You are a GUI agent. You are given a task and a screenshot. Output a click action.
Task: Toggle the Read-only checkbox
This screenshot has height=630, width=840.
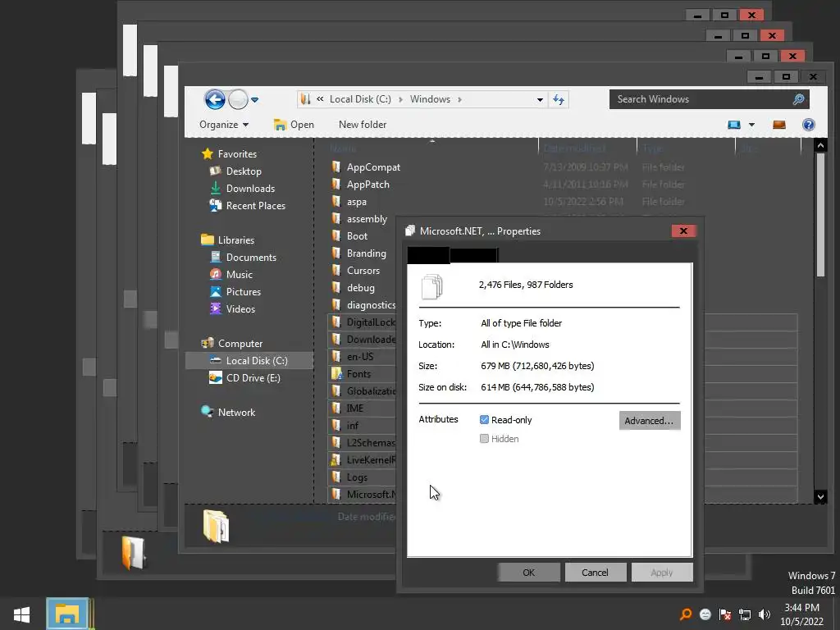point(484,419)
